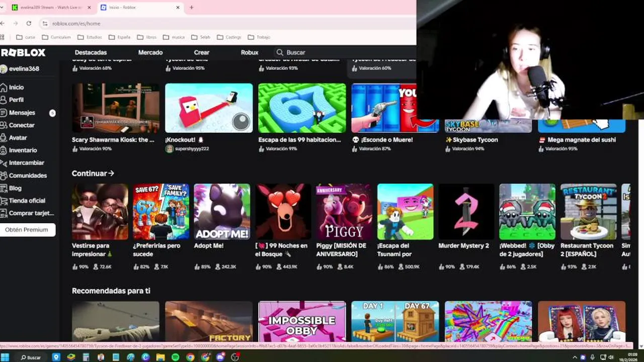This screenshot has height=362, width=644.
Task: Open the Inventario backpack icon in sidebar
Action: point(4,150)
